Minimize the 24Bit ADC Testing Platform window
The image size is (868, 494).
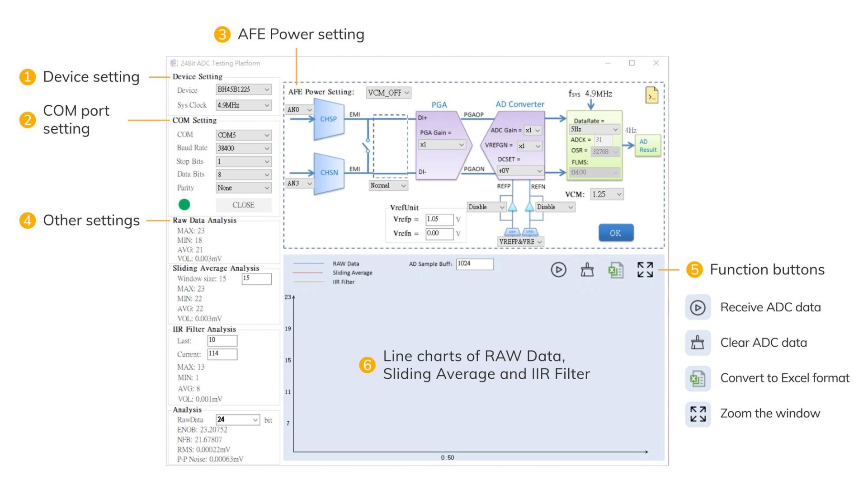pos(608,63)
